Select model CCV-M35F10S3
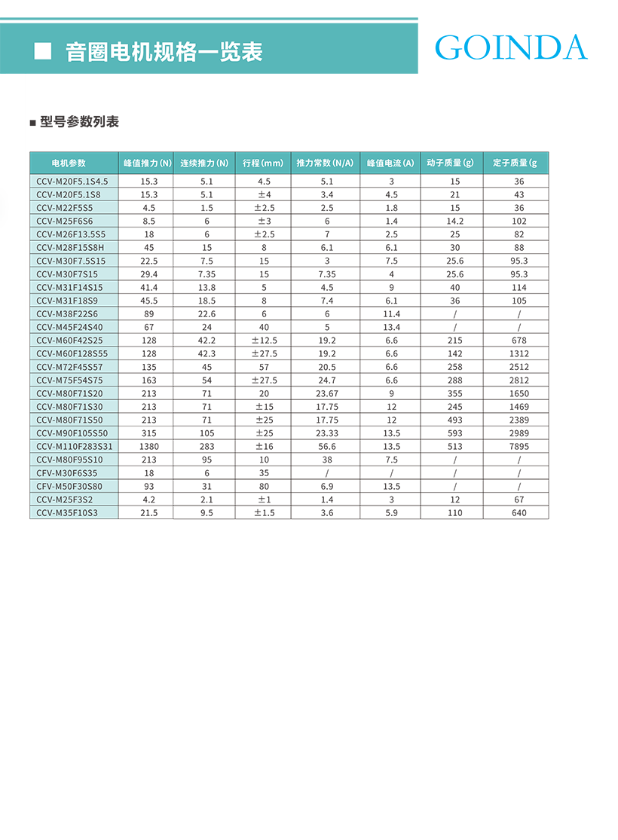This screenshot has height=840, width=618. tap(67, 513)
